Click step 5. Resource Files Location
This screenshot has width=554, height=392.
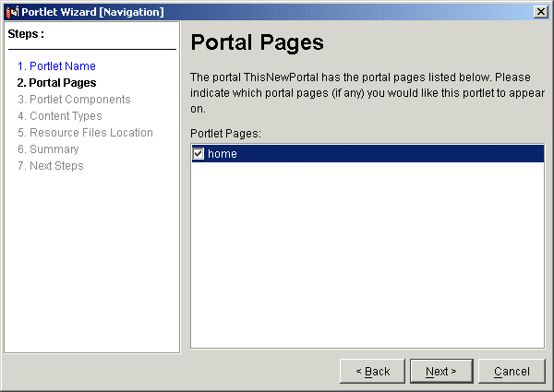pos(85,132)
